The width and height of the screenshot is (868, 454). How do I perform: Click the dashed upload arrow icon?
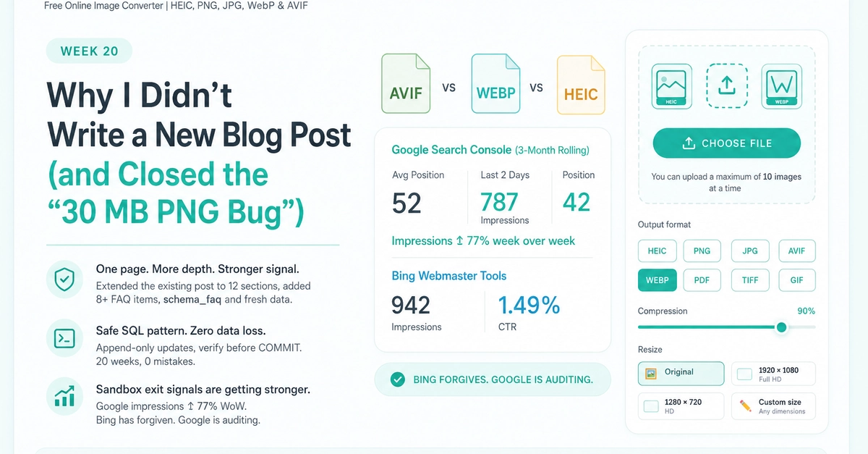point(726,86)
